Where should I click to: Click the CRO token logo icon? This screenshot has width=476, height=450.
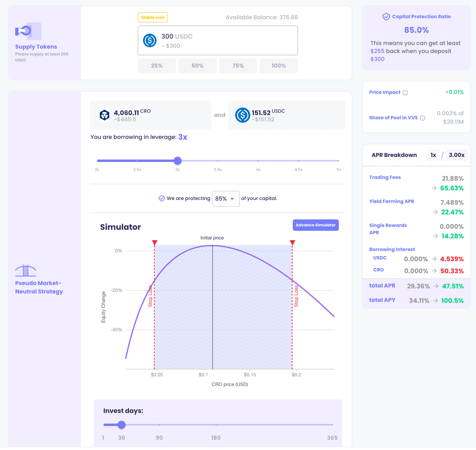pyautogui.click(x=105, y=115)
